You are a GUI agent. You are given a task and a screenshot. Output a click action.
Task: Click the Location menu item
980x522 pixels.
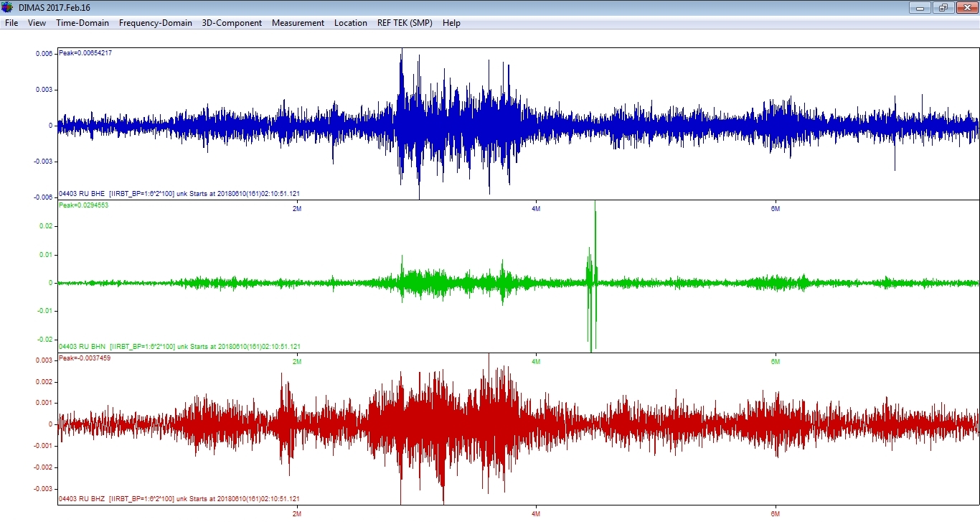pos(350,23)
